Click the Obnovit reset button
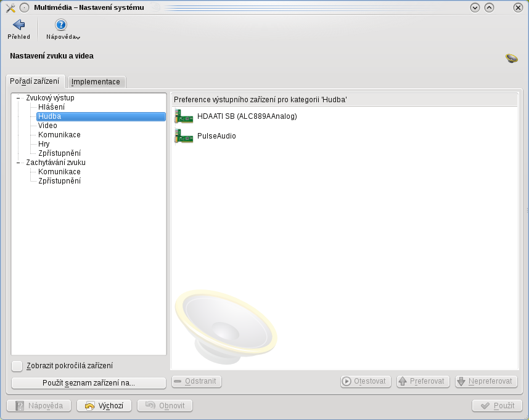The image size is (529, 420). [165, 405]
